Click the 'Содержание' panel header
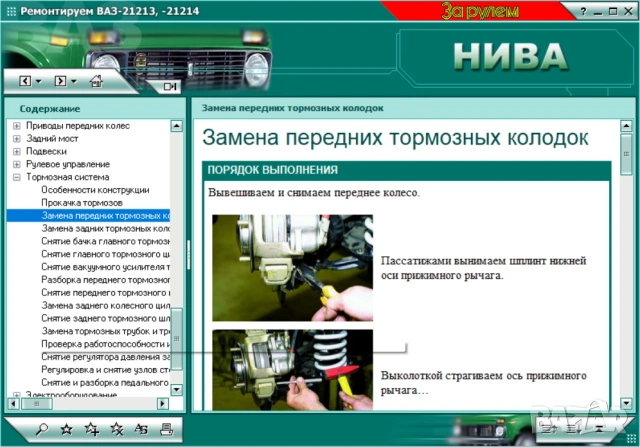640x447 pixels. [50, 109]
